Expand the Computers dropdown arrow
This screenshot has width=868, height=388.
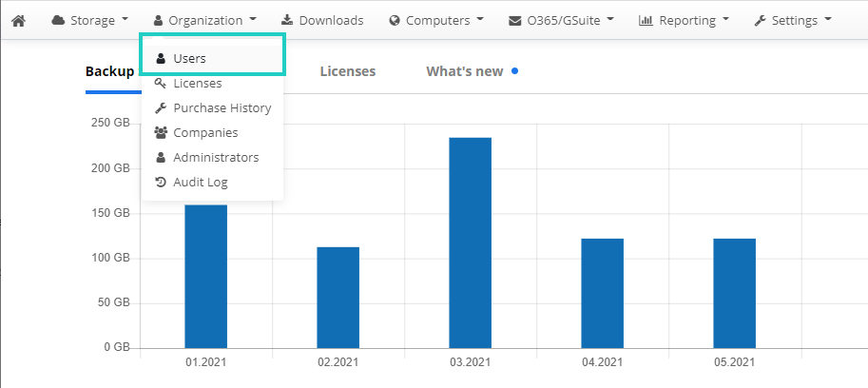480,19
